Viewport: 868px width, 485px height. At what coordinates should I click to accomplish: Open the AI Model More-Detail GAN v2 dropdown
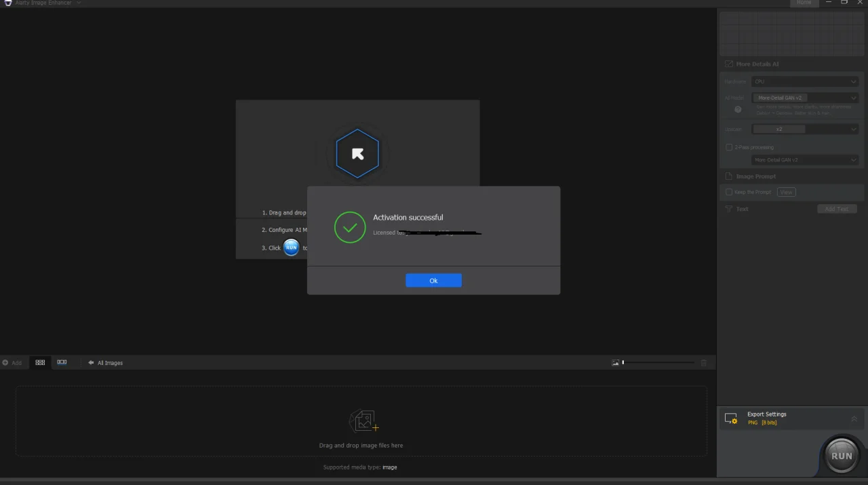(805, 98)
